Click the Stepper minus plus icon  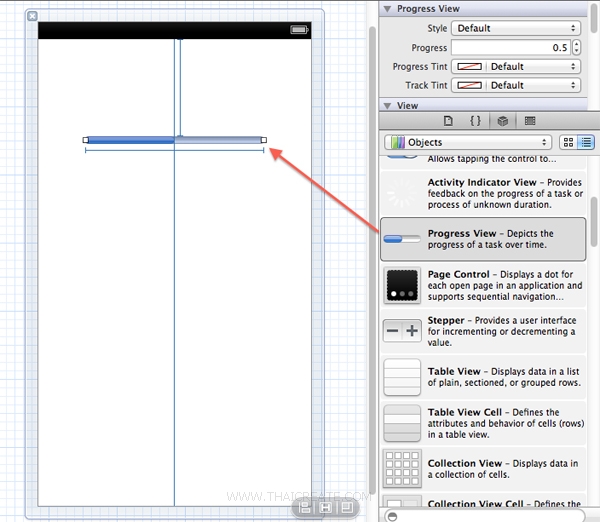402,330
